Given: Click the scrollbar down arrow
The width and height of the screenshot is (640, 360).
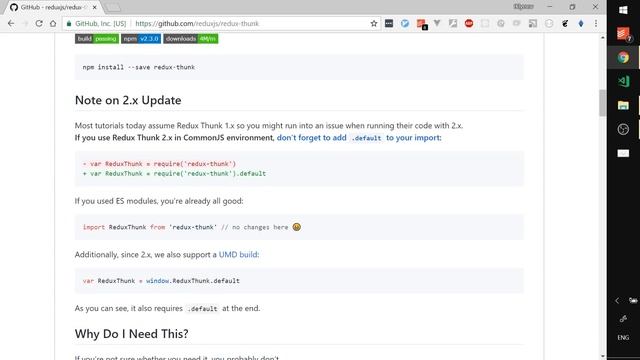Looking at the screenshot, I should [x=602, y=356].
